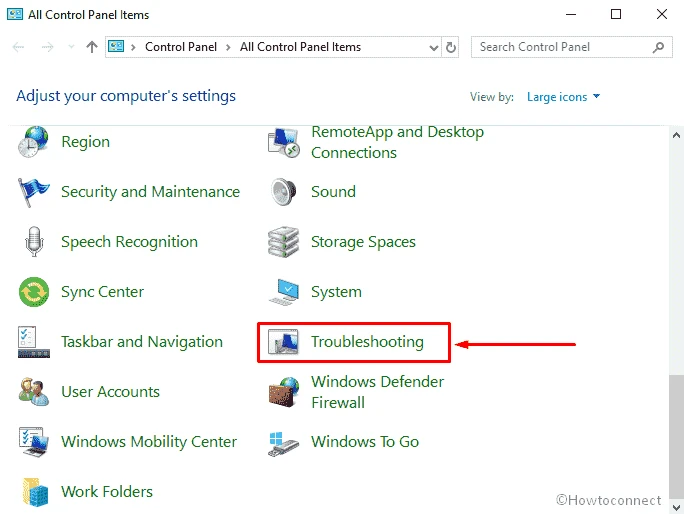Expand the chevron before Control Panel breadcrumb

(133, 47)
